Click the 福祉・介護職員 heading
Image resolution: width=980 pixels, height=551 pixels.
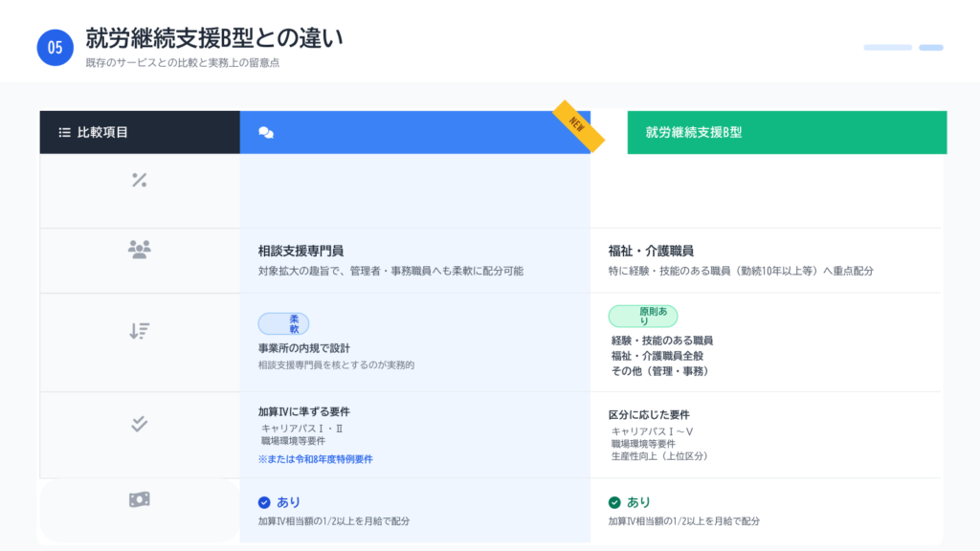pos(651,252)
